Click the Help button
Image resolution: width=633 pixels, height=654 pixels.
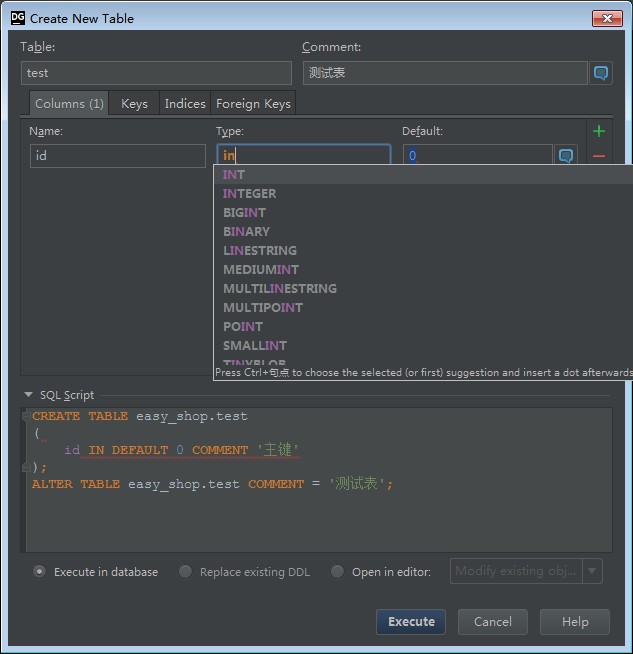coord(575,621)
